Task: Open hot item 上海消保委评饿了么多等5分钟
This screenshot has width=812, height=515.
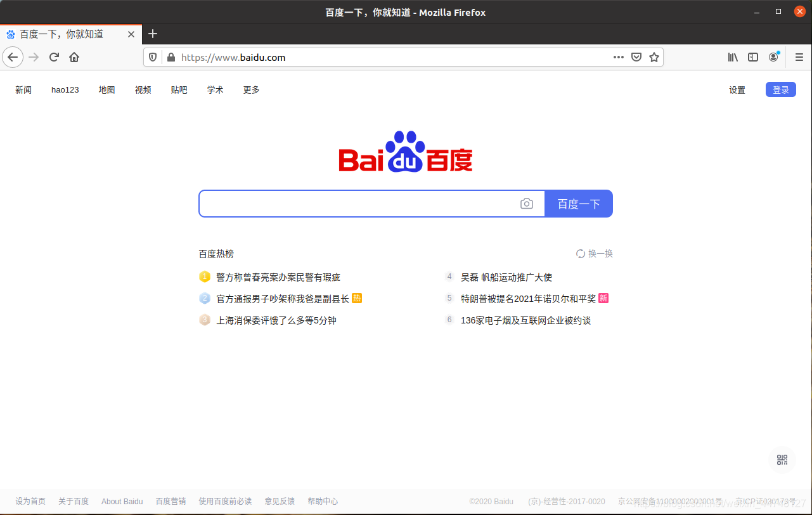Action: [276, 320]
